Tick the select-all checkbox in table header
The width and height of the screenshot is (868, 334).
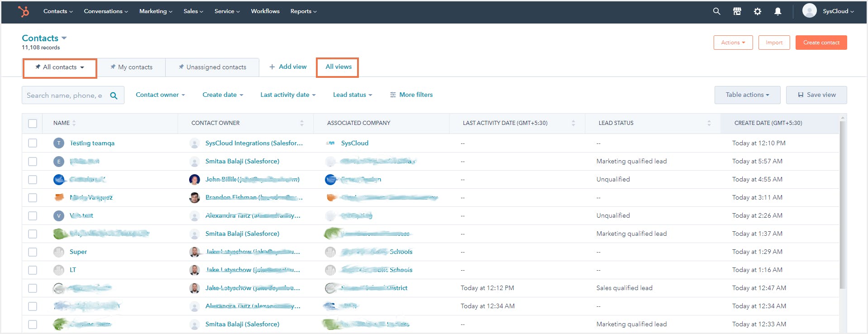coord(33,123)
